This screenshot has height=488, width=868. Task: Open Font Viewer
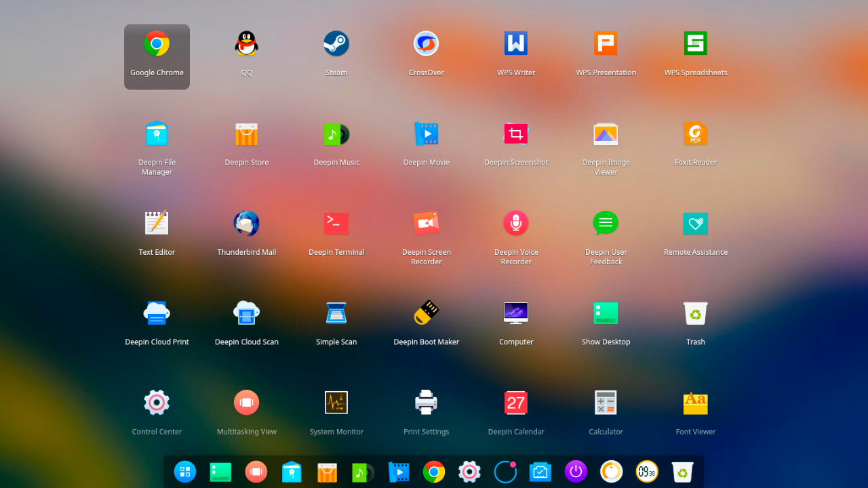point(696,403)
